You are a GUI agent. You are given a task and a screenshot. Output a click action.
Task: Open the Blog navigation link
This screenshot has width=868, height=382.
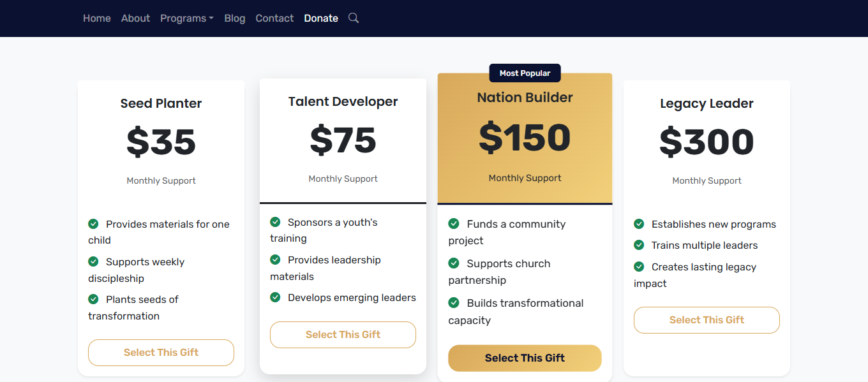point(235,18)
